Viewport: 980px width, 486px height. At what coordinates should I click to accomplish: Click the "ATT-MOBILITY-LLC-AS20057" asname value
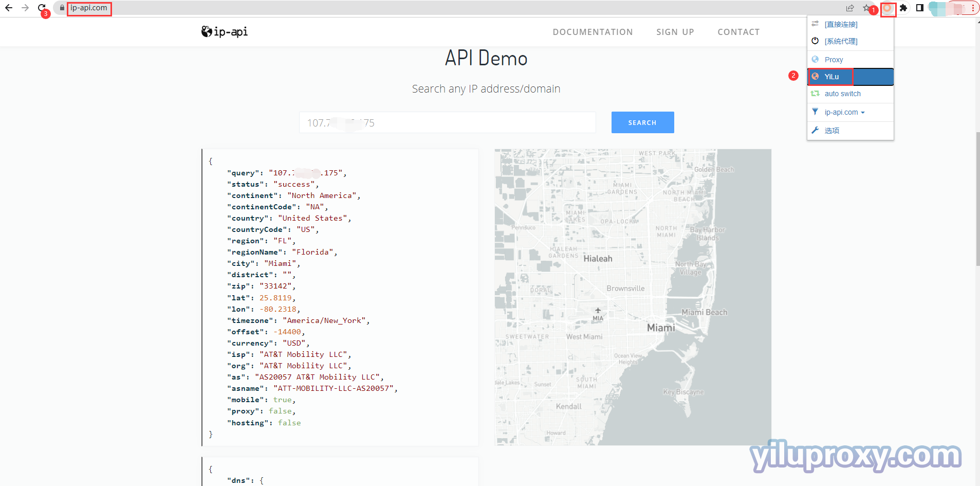334,388
